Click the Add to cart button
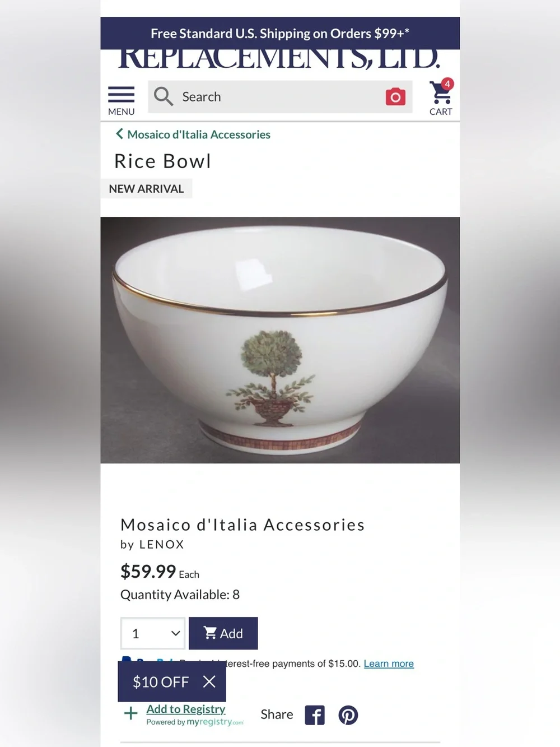The width and height of the screenshot is (560, 747). coord(223,633)
